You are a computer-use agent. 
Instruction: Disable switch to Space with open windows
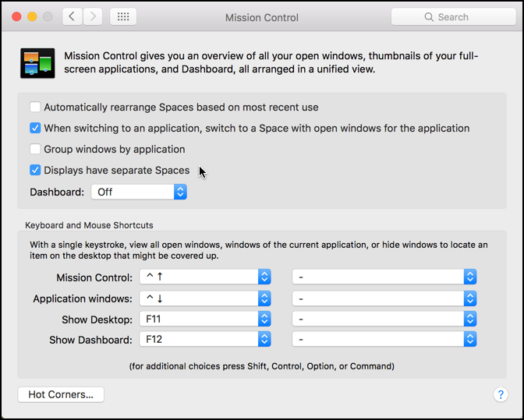[35, 128]
